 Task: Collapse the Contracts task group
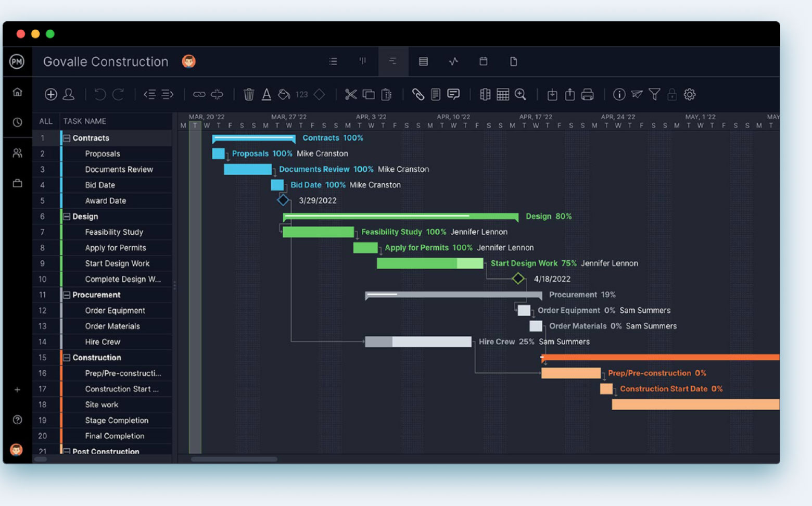pyautogui.click(x=66, y=137)
